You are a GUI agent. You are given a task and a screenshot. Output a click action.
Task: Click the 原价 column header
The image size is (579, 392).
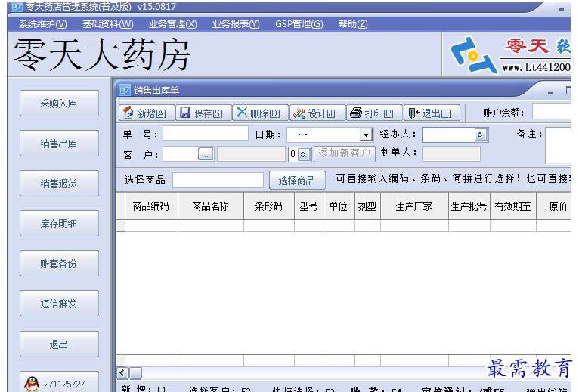point(554,206)
